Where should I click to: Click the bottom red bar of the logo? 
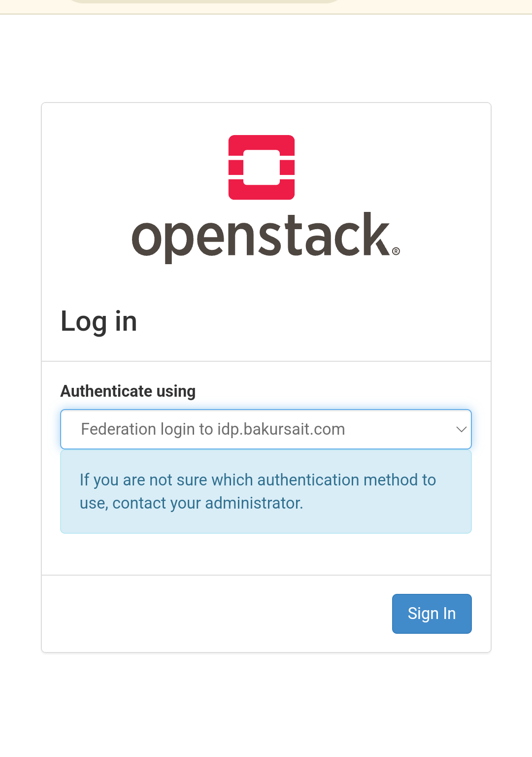pos(262,190)
